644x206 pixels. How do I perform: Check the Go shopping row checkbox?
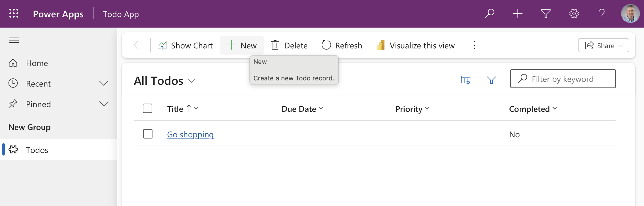tap(148, 134)
